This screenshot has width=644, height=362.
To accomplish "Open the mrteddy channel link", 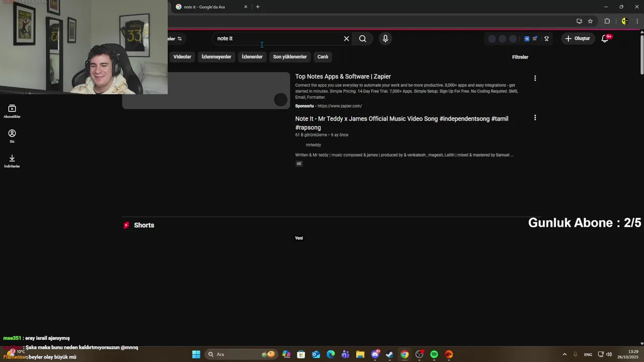I will pos(313,145).
